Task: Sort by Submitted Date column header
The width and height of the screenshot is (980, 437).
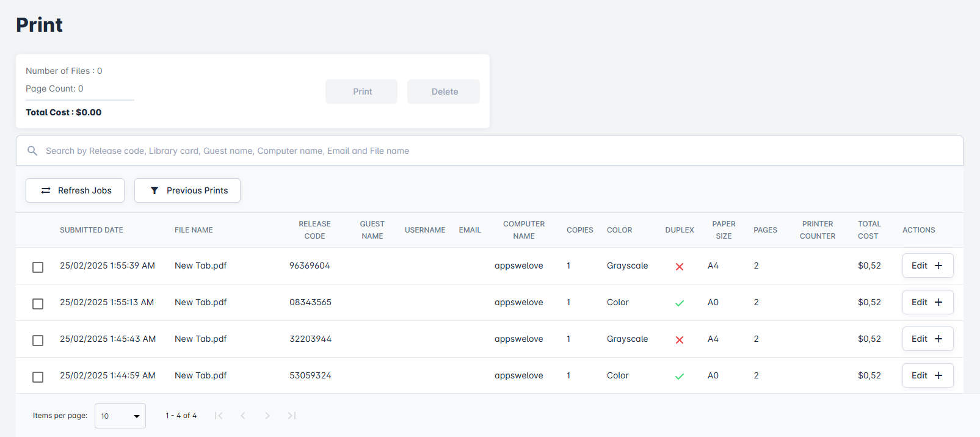Action: (92, 230)
